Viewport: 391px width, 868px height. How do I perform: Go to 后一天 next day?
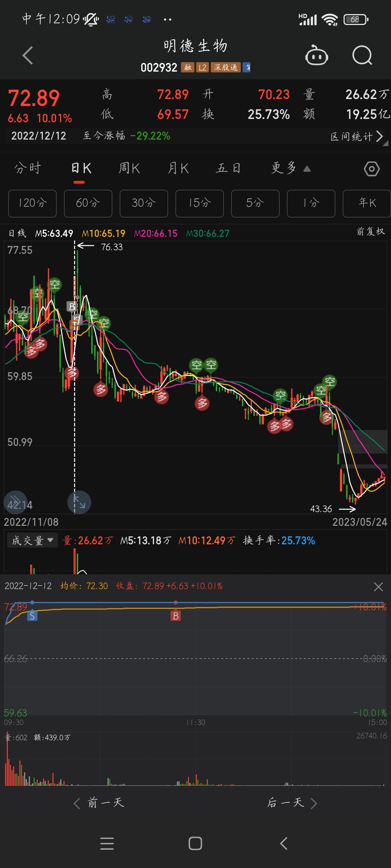point(292,803)
